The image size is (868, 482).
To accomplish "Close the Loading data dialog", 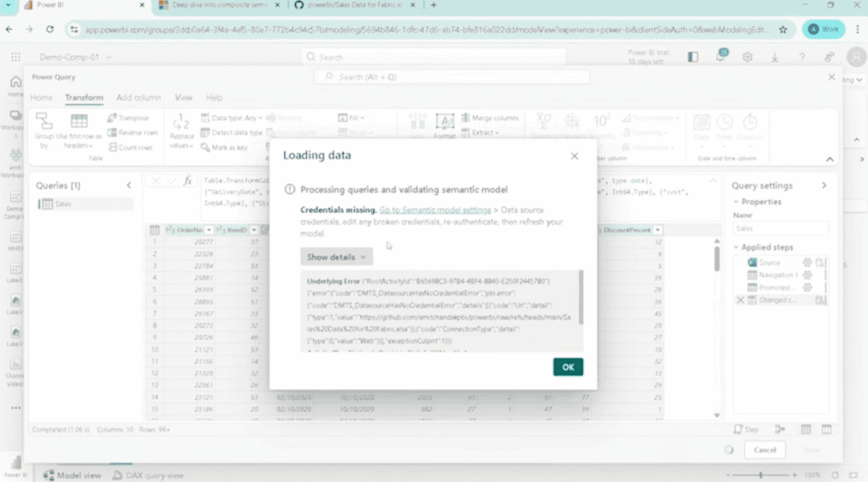I will pyautogui.click(x=574, y=156).
